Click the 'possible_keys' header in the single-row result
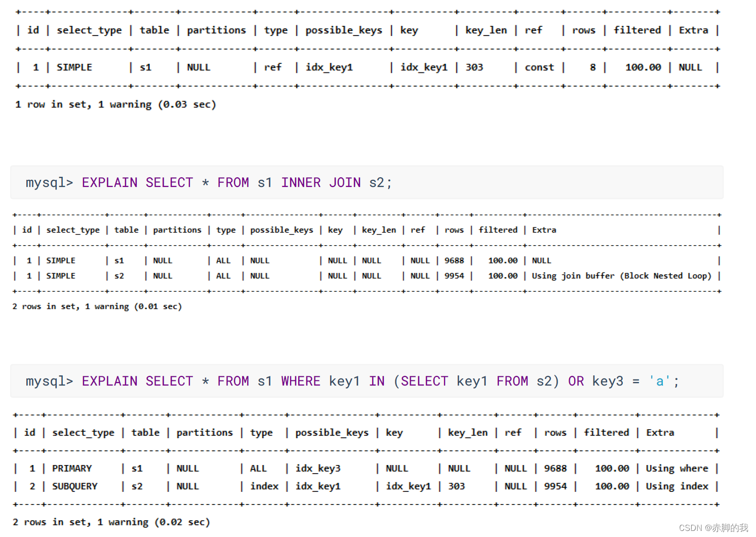The width and height of the screenshot is (756, 537). click(x=344, y=30)
